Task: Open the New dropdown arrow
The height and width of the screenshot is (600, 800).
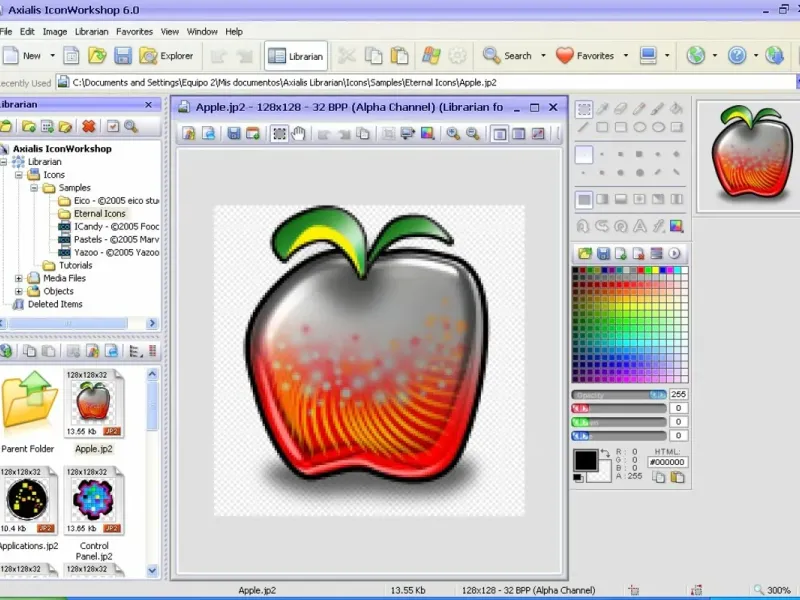Action: tap(52, 56)
